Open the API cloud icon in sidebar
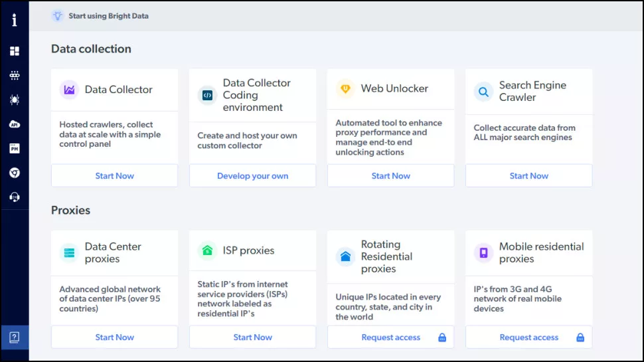This screenshot has width=644, height=362. (15, 124)
